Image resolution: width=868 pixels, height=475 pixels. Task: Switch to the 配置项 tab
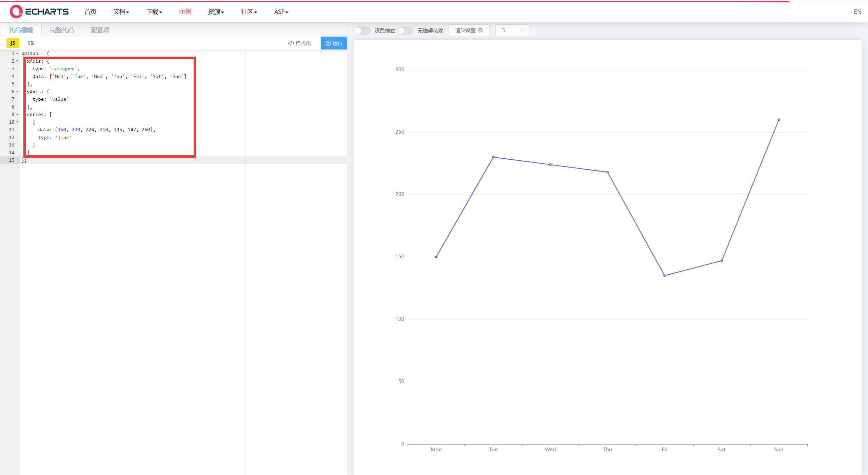pyautogui.click(x=100, y=30)
